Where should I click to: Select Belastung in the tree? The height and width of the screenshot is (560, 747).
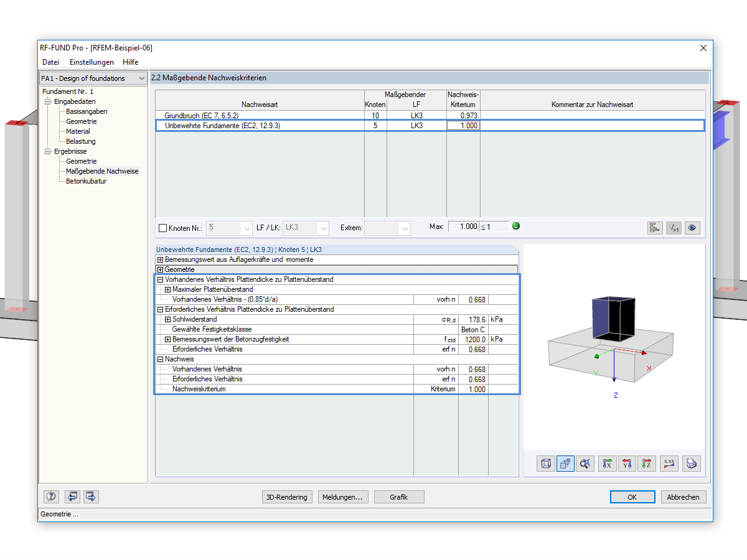pos(81,141)
